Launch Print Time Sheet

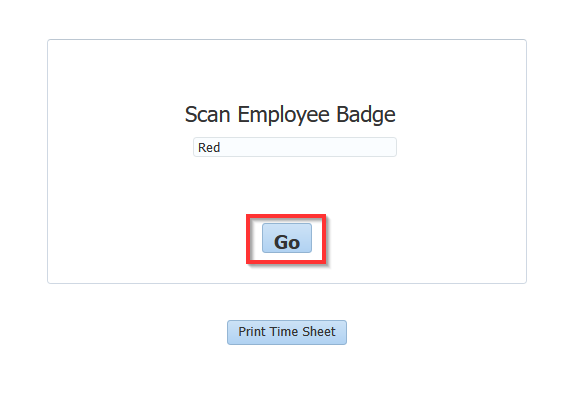[x=287, y=332]
